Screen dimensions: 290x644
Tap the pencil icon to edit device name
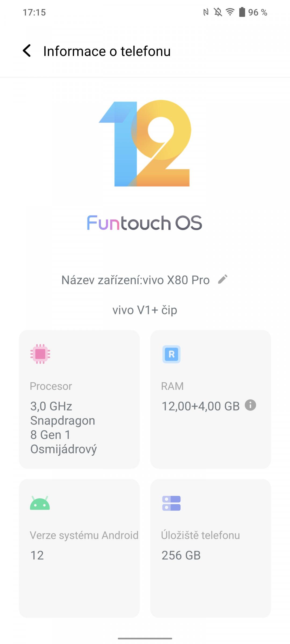coord(223,279)
